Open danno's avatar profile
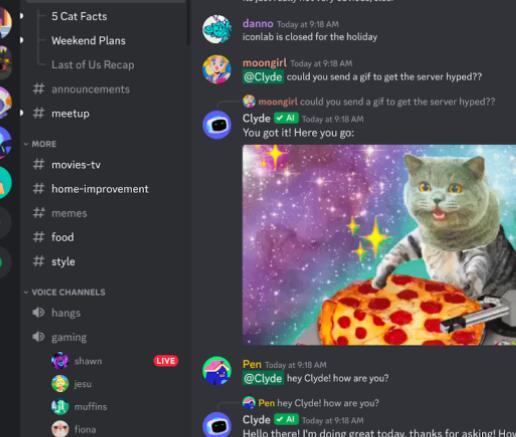Screen dimensions: 516x437 [217, 29]
